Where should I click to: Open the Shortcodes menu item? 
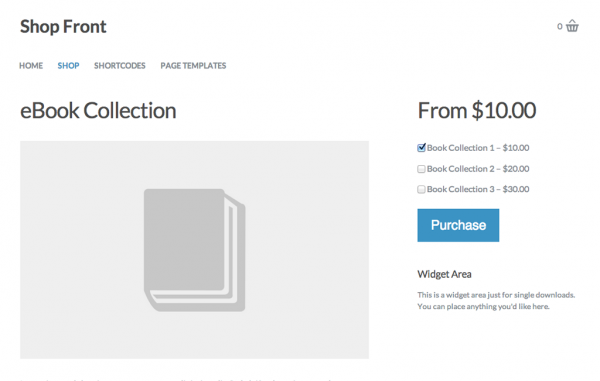tap(120, 66)
